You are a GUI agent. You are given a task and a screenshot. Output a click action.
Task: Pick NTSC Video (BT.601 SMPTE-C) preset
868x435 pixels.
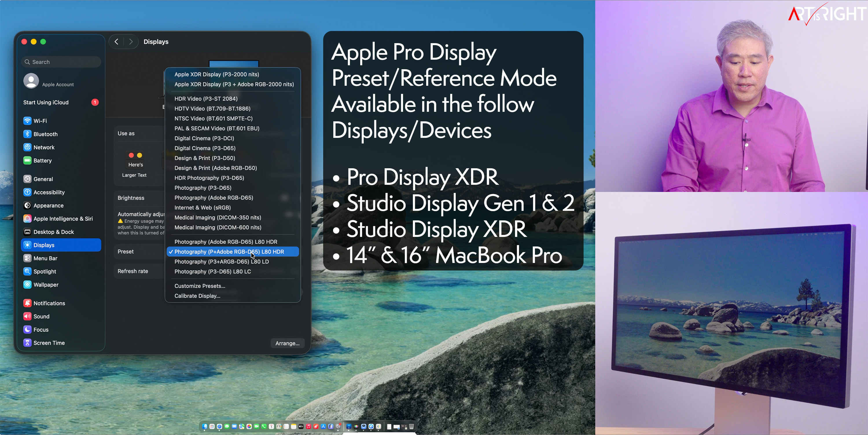tap(233, 118)
